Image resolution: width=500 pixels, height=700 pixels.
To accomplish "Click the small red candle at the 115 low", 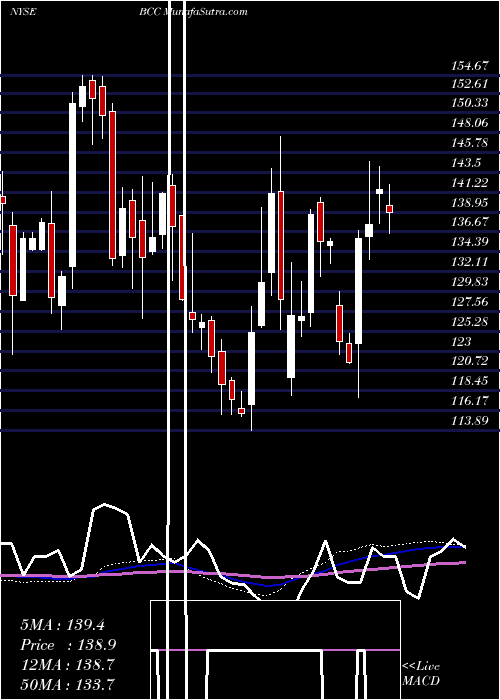I will 242,411.
